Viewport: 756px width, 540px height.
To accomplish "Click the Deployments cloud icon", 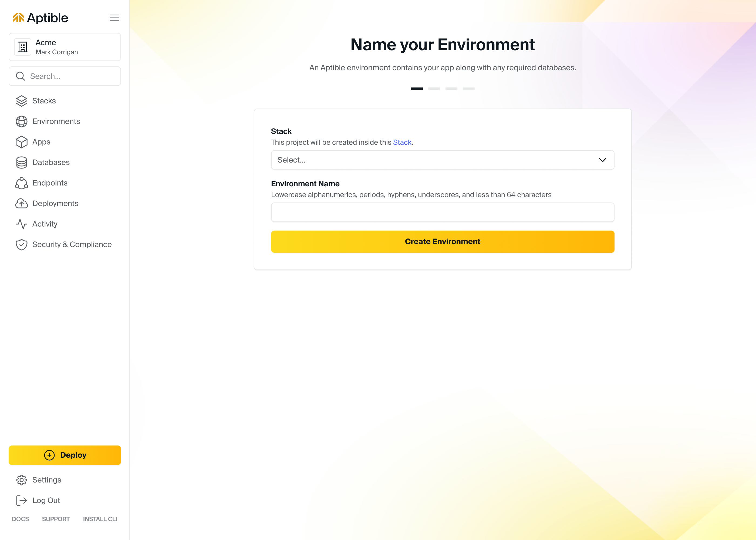I will click(22, 204).
